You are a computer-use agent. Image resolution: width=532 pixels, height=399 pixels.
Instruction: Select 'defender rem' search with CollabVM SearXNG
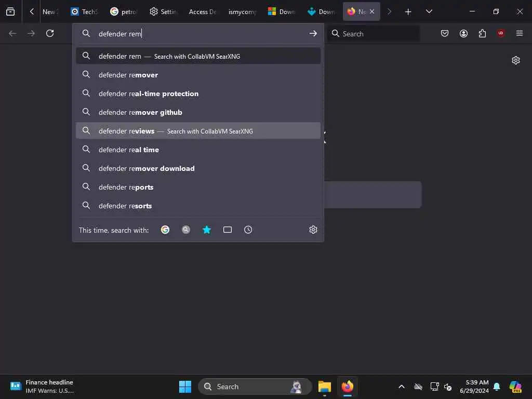198,56
